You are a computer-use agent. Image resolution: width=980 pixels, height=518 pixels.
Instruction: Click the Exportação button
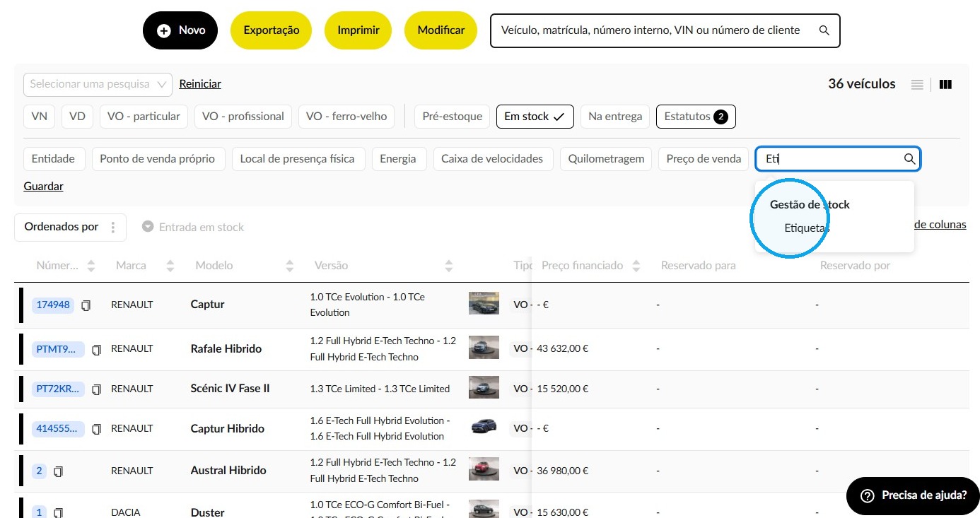coord(272,30)
